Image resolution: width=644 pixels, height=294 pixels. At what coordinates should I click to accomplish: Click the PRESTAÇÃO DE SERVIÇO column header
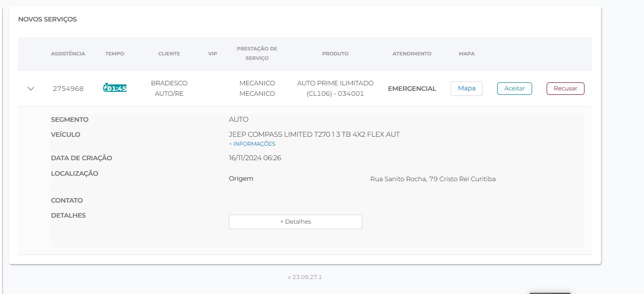click(x=257, y=53)
